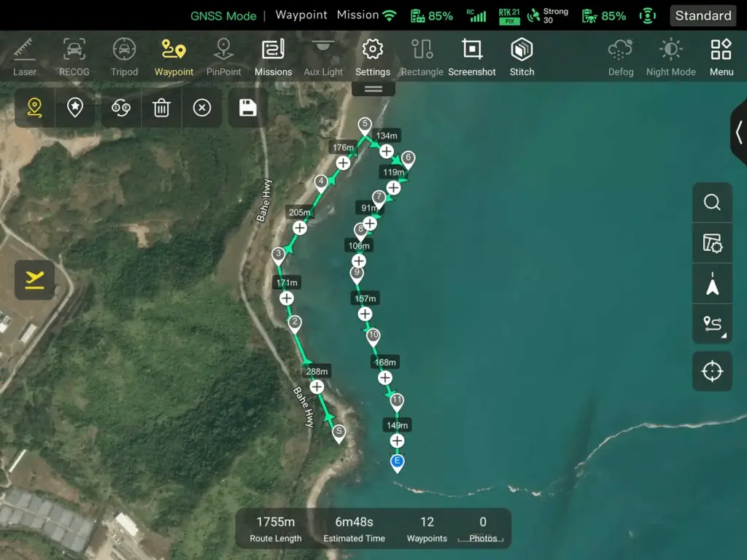Select waypoint 5 marker on the map

365,125
